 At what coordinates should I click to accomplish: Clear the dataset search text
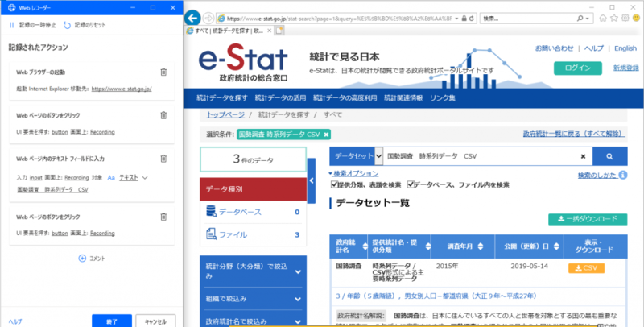click(x=583, y=156)
